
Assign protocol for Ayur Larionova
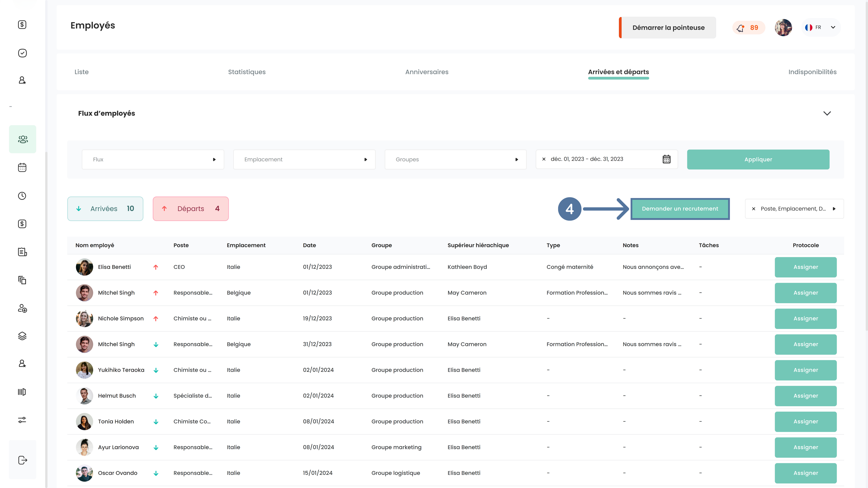coord(805,447)
